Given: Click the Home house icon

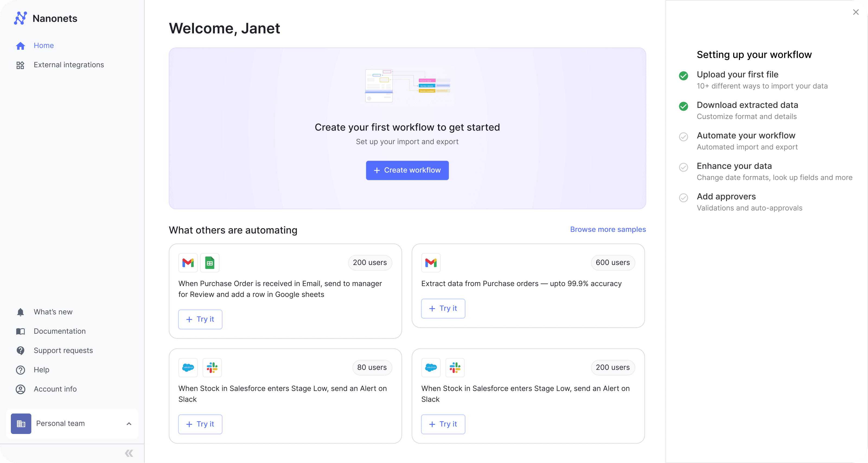Looking at the screenshot, I should click(x=20, y=46).
